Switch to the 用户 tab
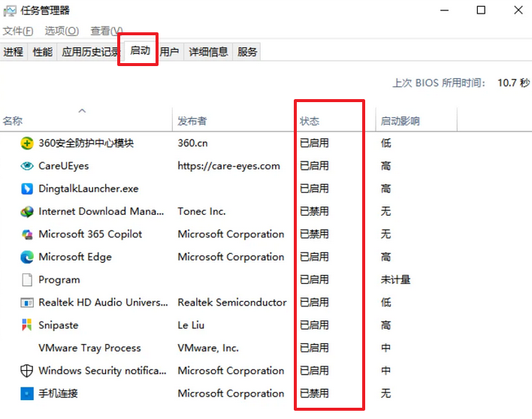Screen dimensions: 532x419 tap(169, 52)
